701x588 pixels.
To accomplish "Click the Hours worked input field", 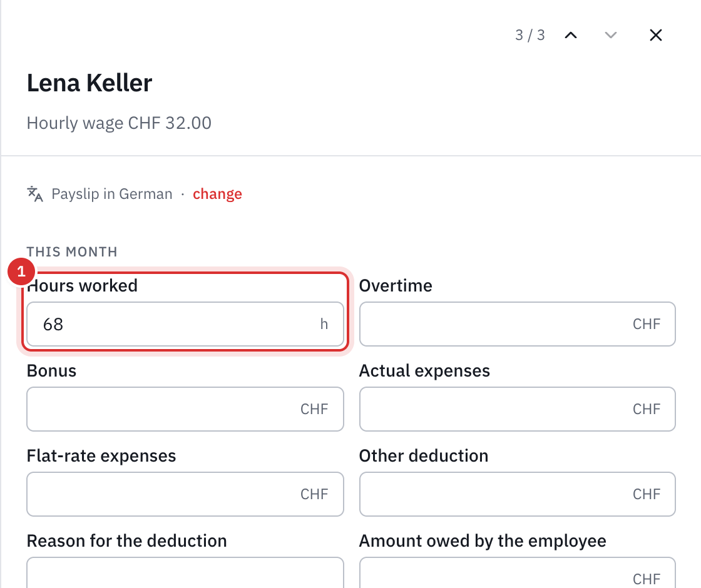I will coord(185,324).
